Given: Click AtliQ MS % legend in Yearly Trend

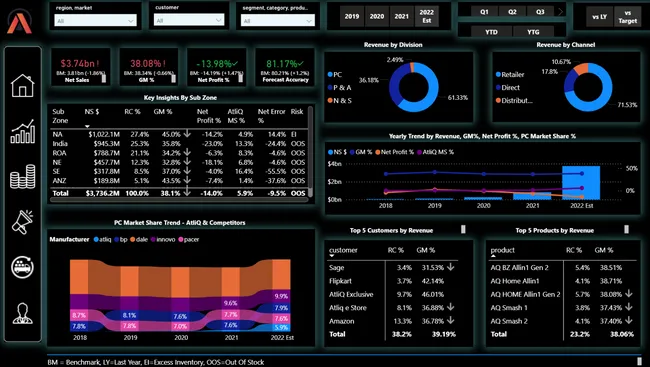Looking at the screenshot, I should [435, 152].
